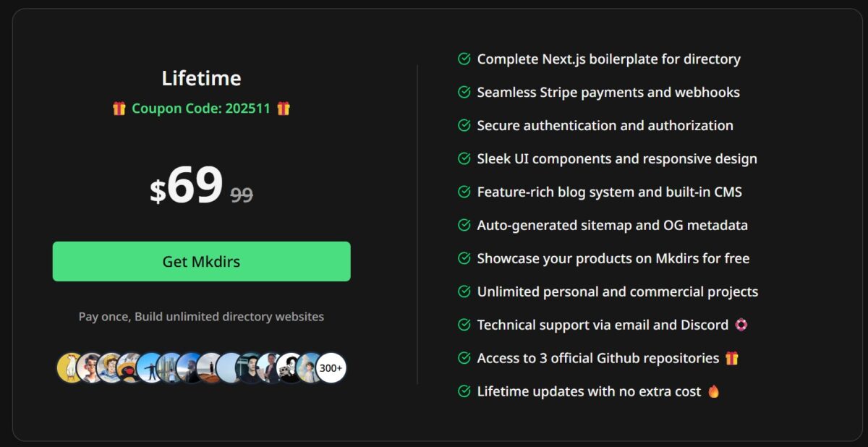Click the crossed-out 99 original price
Image resolution: width=868 pixels, height=447 pixels.
pos(242,194)
